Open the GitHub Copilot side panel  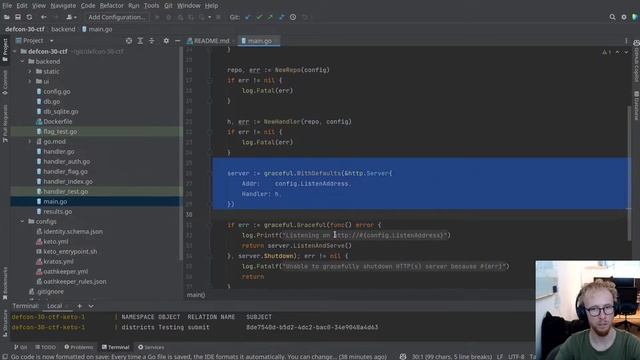click(x=636, y=61)
